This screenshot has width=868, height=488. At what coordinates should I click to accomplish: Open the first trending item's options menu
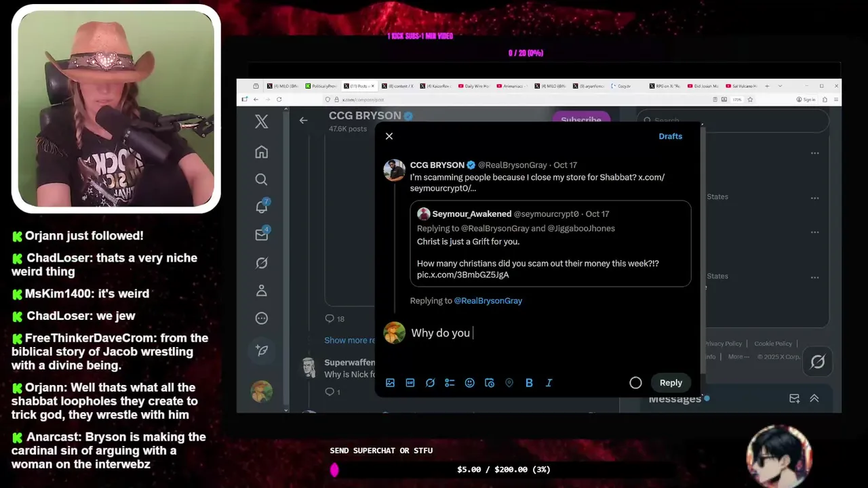[814, 153]
